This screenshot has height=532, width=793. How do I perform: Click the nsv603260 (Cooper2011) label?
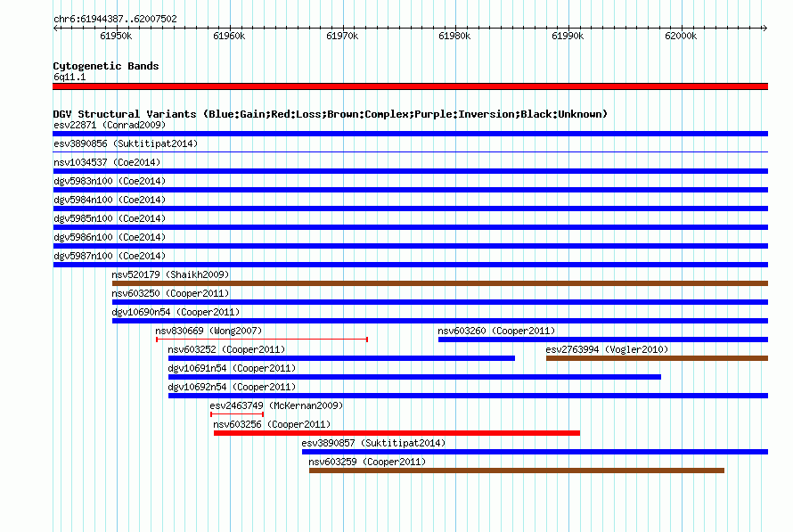[496, 331]
